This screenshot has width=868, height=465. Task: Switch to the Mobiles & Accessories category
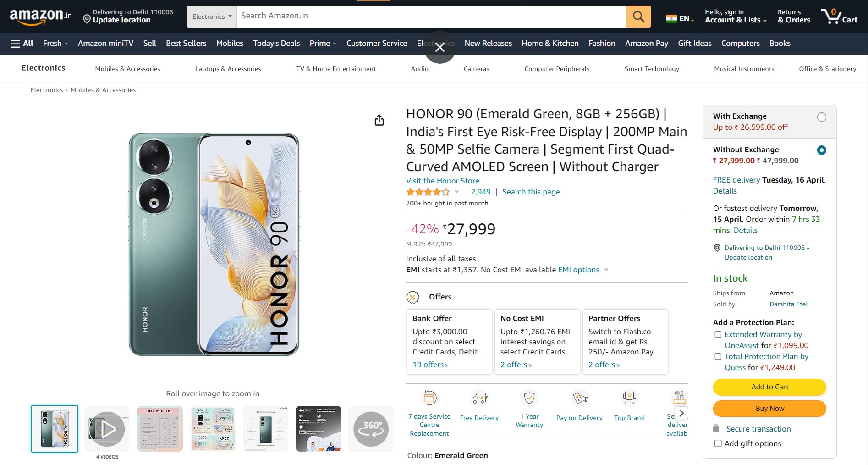click(127, 69)
